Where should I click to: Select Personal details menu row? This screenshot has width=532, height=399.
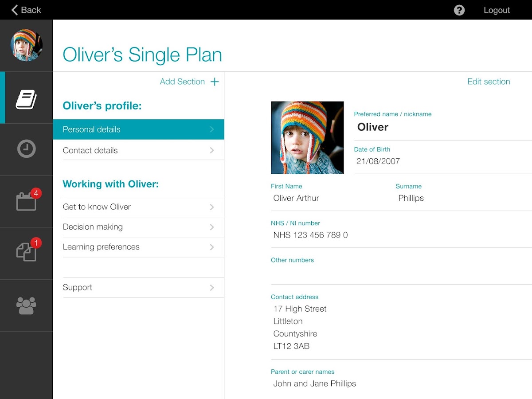pos(138,129)
